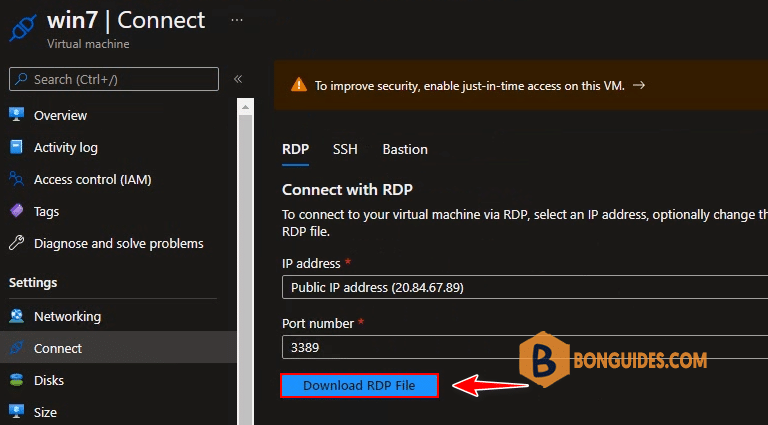Image resolution: width=768 pixels, height=425 pixels.
Task: Click the wrench Diagnose icon
Action: tap(17, 243)
